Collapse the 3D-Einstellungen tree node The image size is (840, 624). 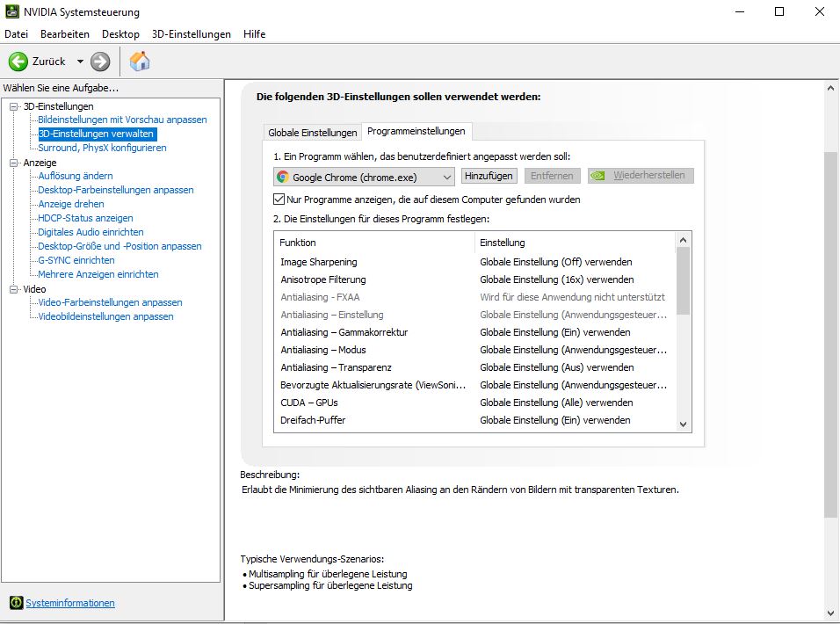12,105
